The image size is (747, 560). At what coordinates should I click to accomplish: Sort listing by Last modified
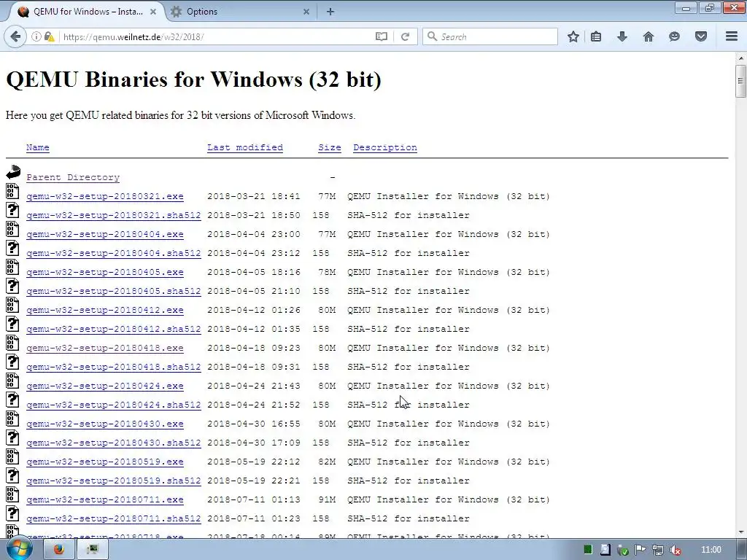coord(245,147)
